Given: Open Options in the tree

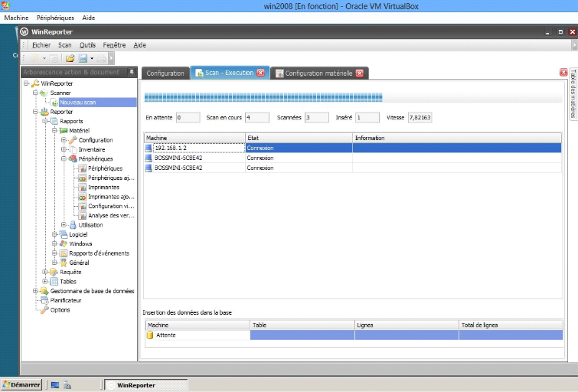Looking at the screenshot, I should click(60, 310).
